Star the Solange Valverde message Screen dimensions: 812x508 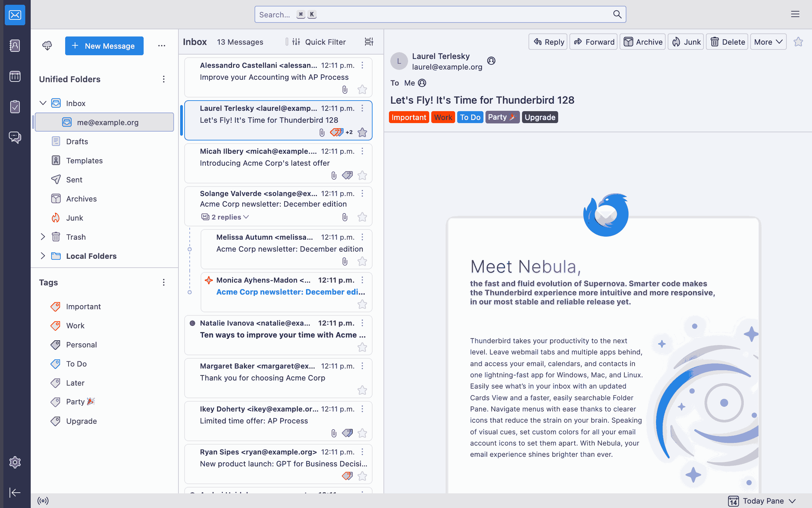(x=362, y=217)
